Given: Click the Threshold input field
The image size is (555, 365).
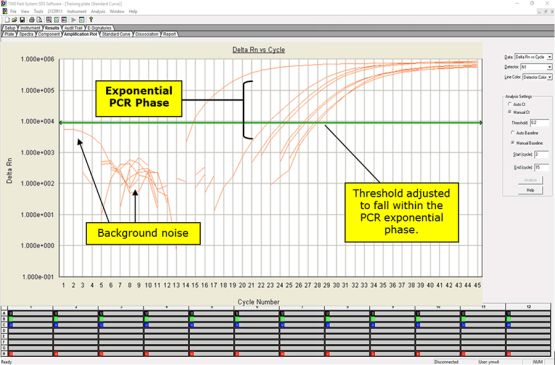Looking at the screenshot, I should pos(539,123).
